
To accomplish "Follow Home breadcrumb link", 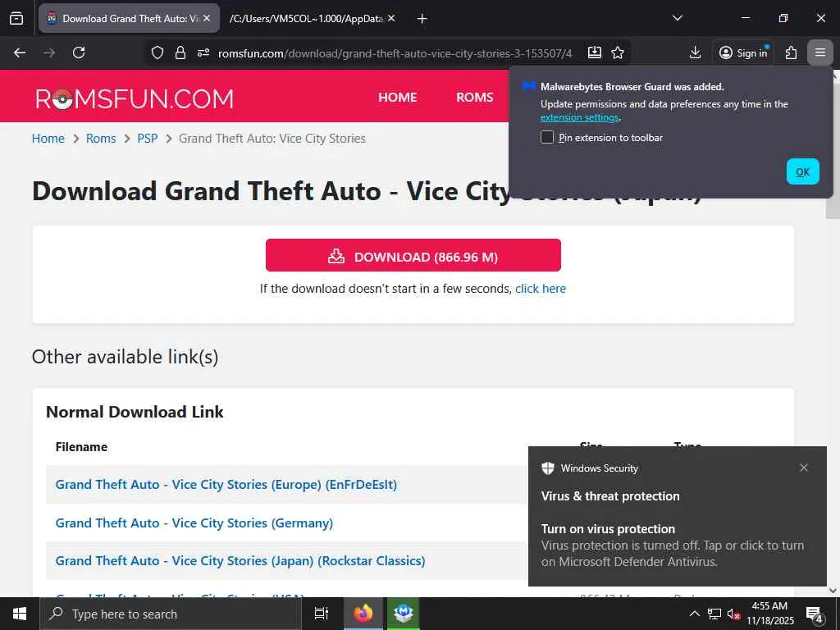I will (48, 139).
